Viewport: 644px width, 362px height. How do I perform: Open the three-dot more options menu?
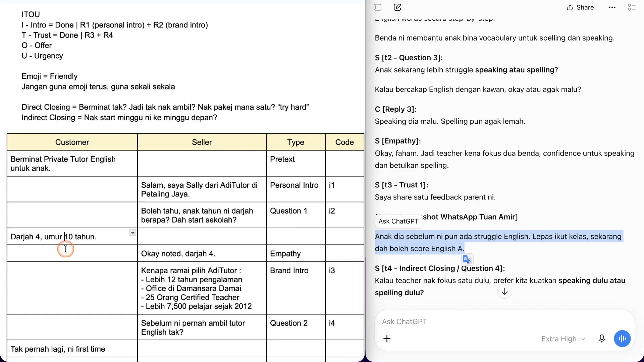tap(612, 7)
